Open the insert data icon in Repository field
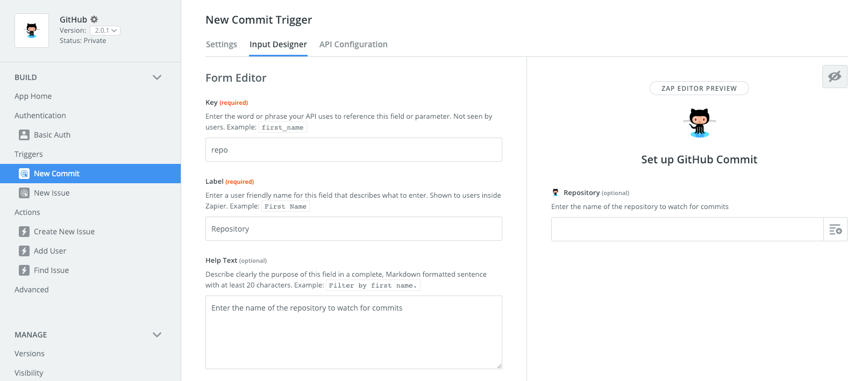Screen dimensions: 868x381 click(x=835, y=229)
